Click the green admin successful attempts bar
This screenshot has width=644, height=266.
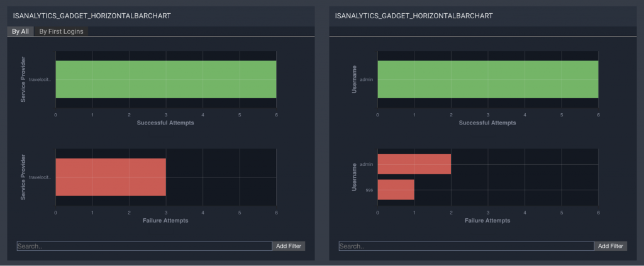[x=487, y=79]
